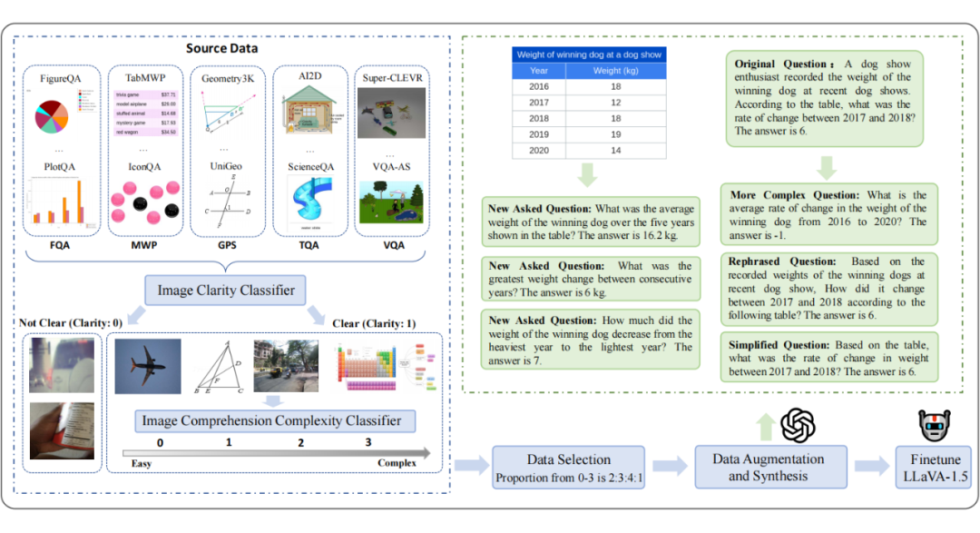Click the GPS category label
Screen dimensions: 980x533
227,245
